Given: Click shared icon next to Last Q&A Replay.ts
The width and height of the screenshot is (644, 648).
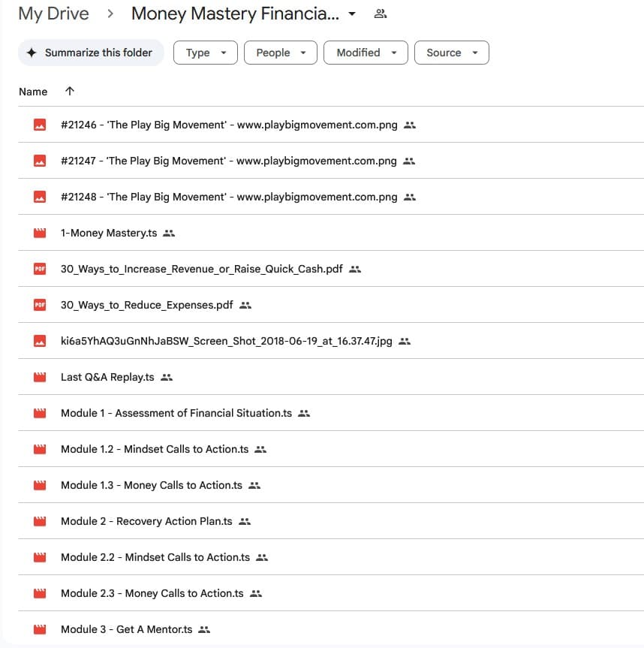Looking at the screenshot, I should point(167,377).
